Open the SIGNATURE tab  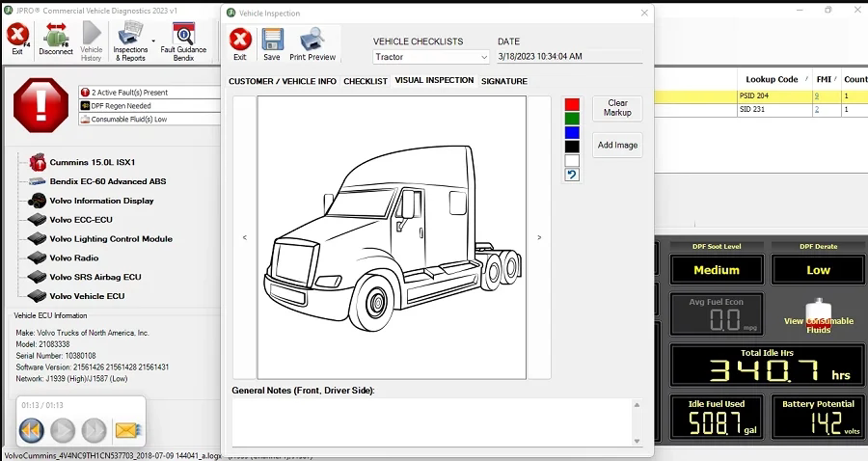(x=504, y=81)
